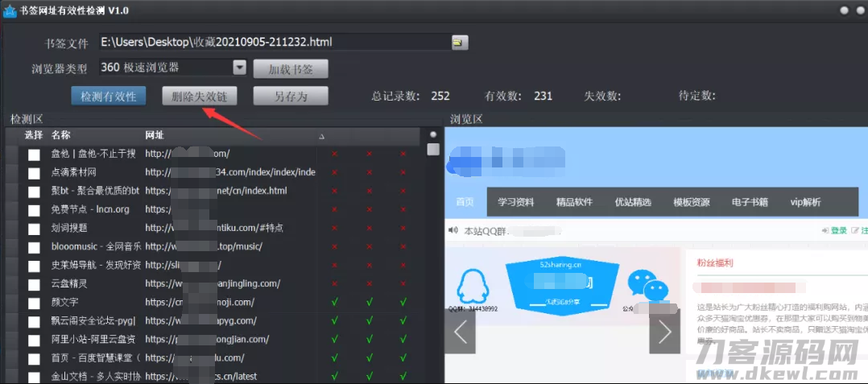Screen dimensions: 868x384
Task: Click the 首页 - 百度智慧课堂 row name
Action: tap(96, 358)
